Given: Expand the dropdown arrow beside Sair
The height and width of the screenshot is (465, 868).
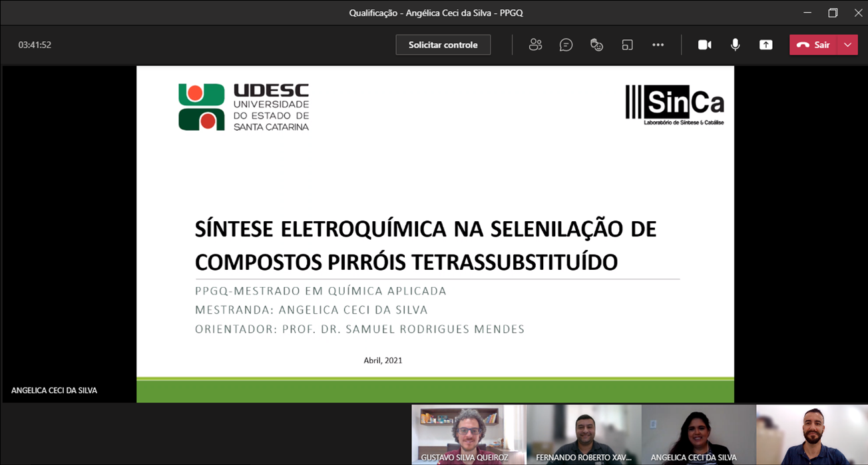Looking at the screenshot, I should tap(847, 45).
